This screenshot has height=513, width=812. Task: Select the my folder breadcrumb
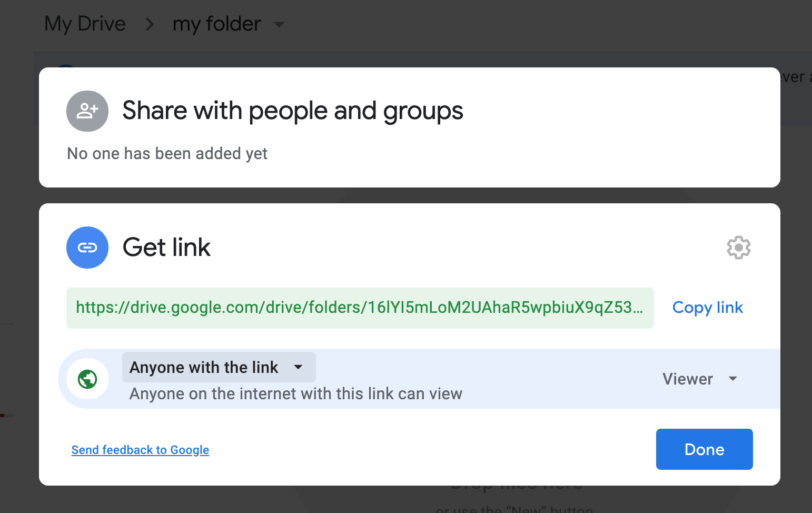pyautogui.click(x=216, y=24)
